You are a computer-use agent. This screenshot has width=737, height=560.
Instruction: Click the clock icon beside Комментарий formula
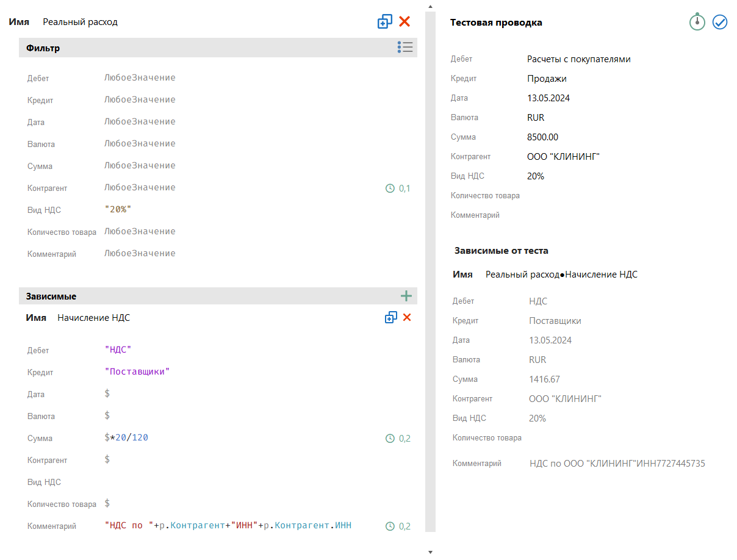tap(390, 526)
